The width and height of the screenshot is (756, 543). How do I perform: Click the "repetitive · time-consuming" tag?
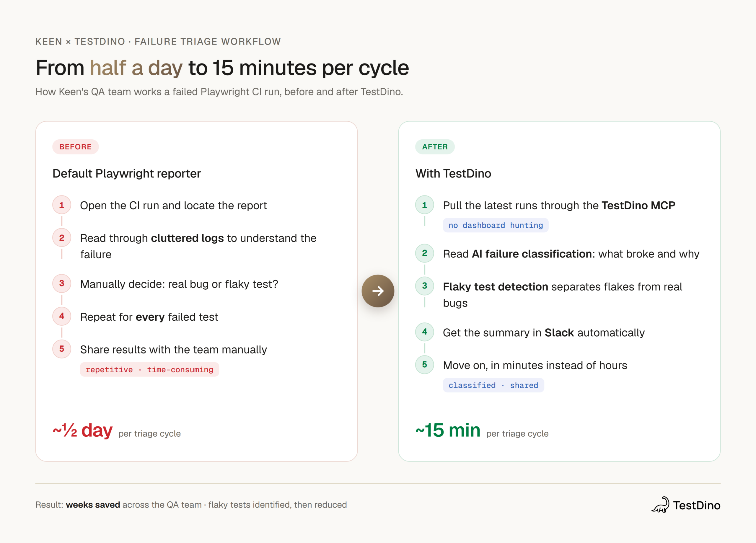[149, 369]
